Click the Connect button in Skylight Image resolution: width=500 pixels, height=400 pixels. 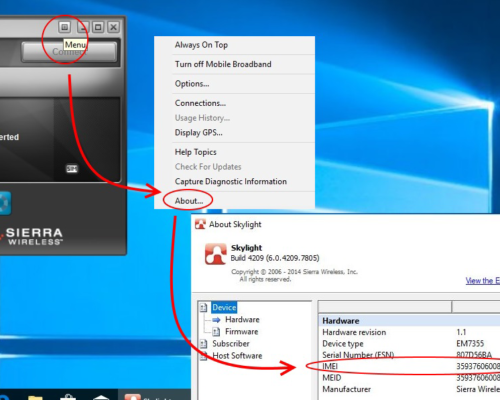click(69, 52)
